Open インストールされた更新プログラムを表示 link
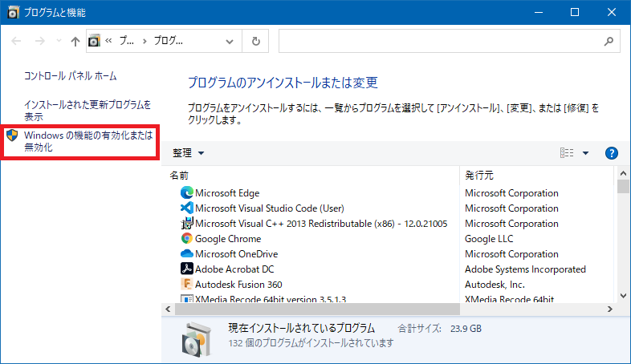631x364 pixels. tap(88, 111)
